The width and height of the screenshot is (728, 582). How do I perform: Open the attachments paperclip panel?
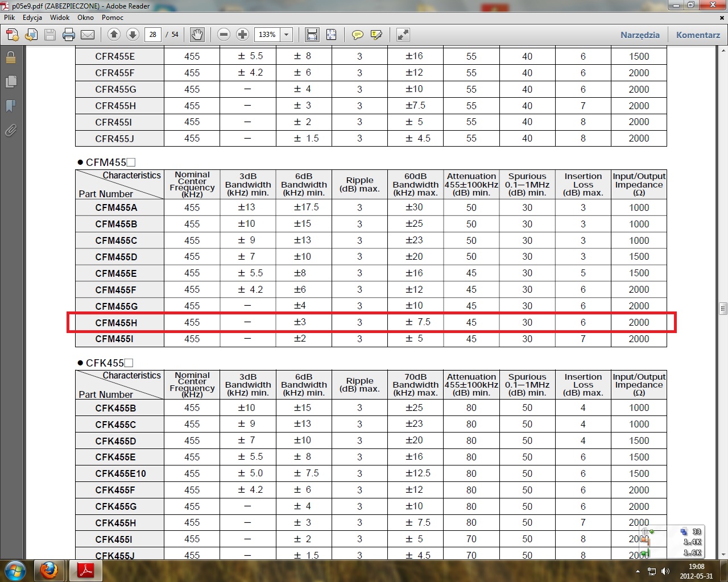click(11, 131)
